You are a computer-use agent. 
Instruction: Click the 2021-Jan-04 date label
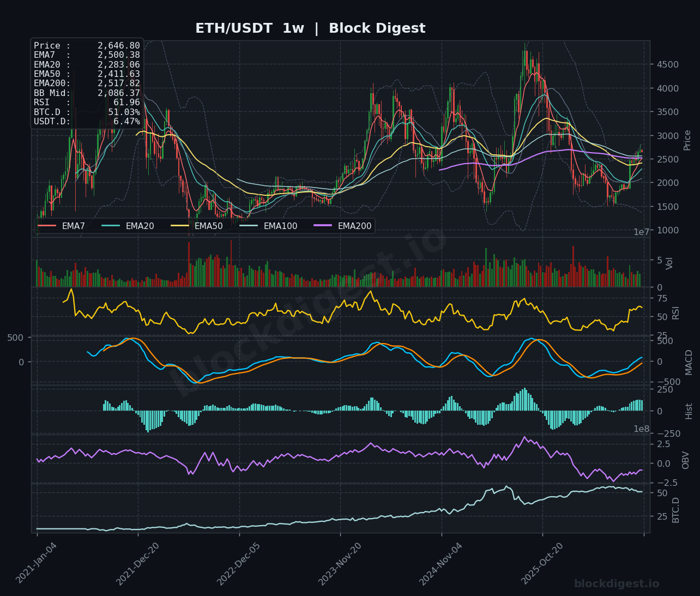point(36,563)
